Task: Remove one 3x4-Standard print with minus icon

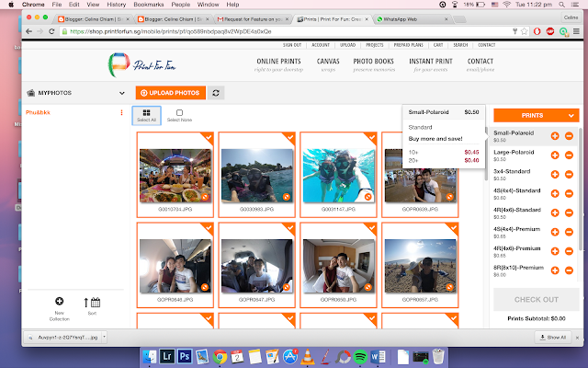Action: [x=569, y=174]
